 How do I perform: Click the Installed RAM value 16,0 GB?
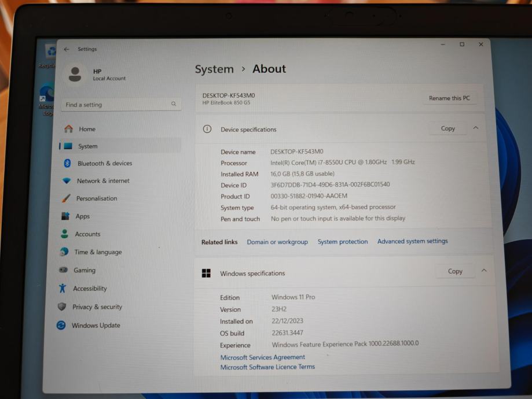click(302, 173)
